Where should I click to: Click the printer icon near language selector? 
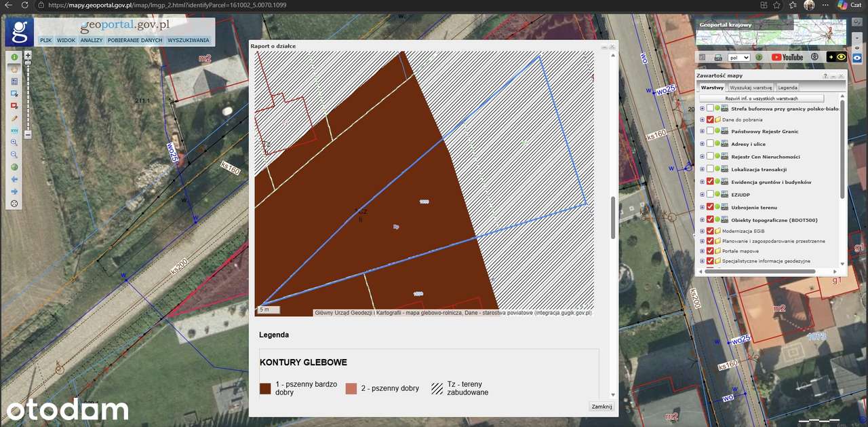coord(718,58)
